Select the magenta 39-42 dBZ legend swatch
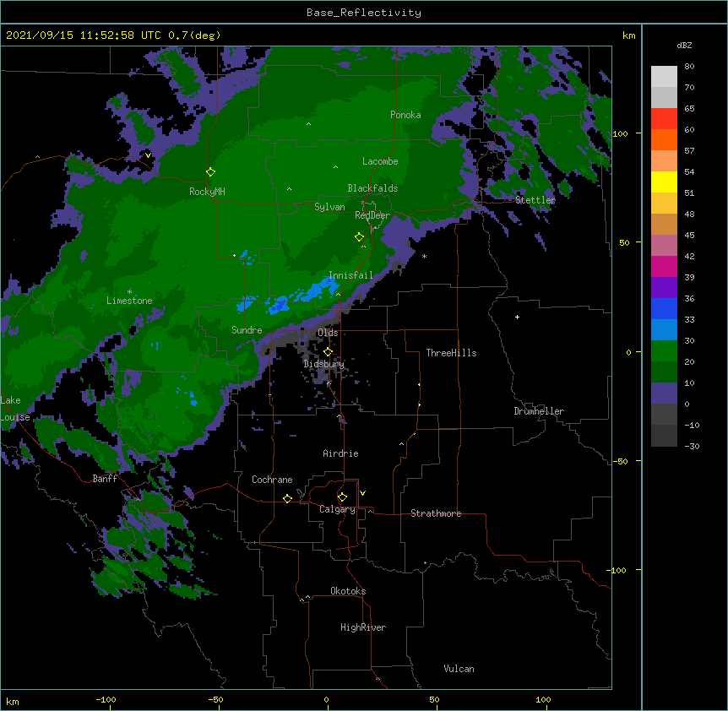The height and width of the screenshot is (711, 728). tap(664, 266)
